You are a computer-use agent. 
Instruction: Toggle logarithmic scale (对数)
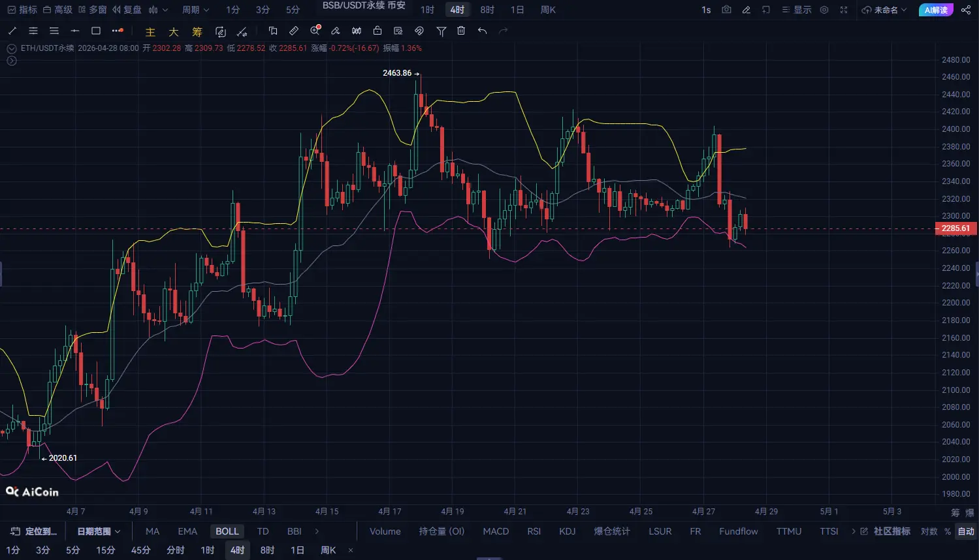(x=929, y=531)
